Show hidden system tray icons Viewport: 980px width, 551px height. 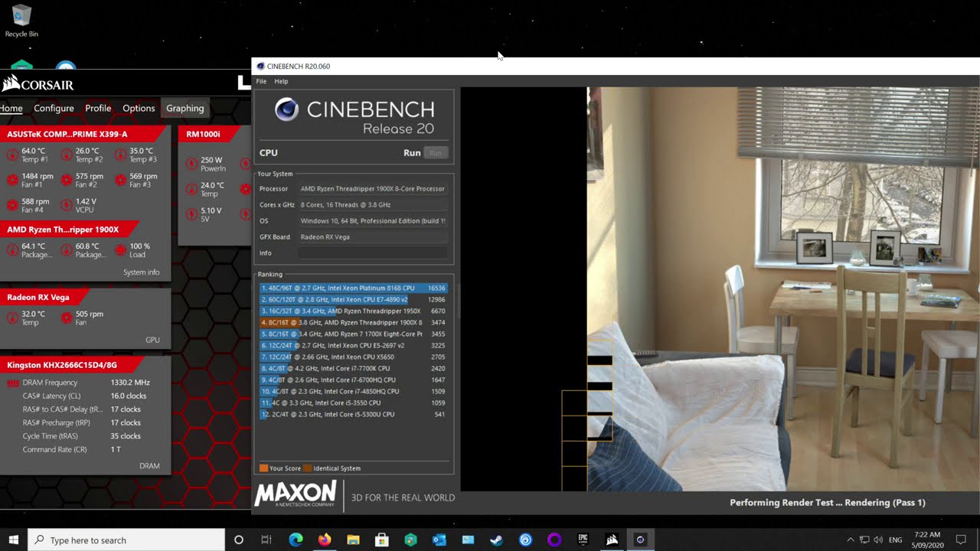[x=850, y=540]
